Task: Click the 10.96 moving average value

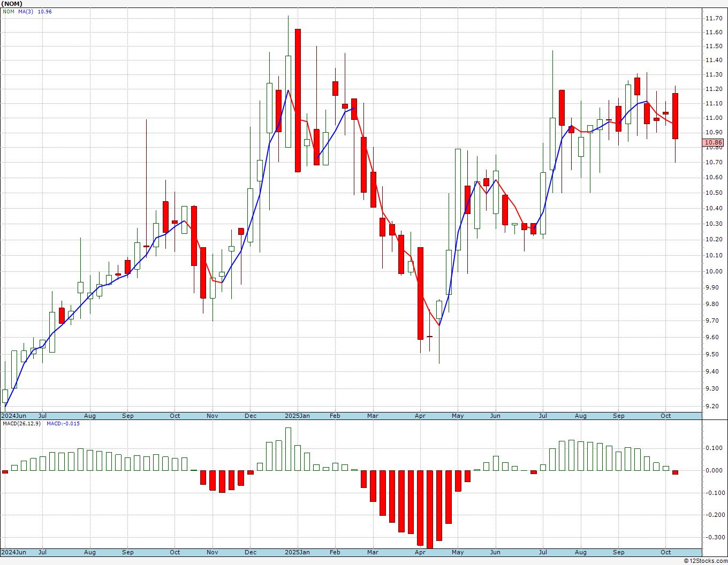Action: click(x=45, y=11)
